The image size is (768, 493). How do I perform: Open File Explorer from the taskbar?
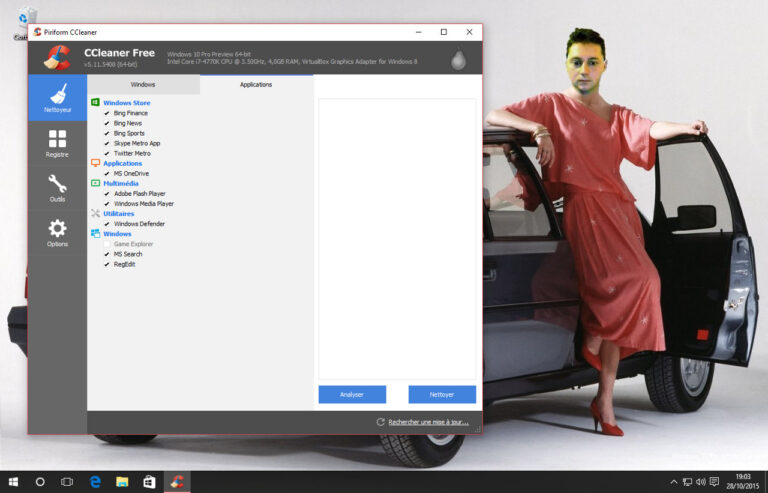coord(122,481)
